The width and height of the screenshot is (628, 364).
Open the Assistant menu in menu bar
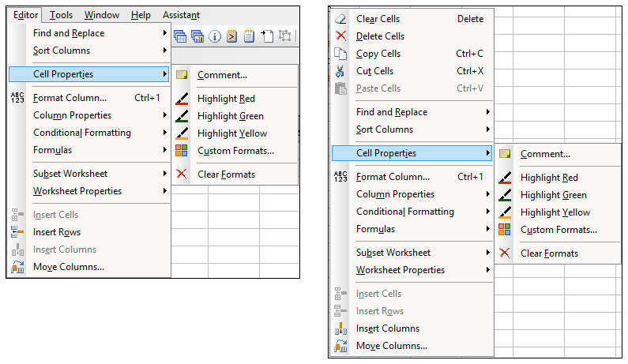pyautogui.click(x=181, y=15)
